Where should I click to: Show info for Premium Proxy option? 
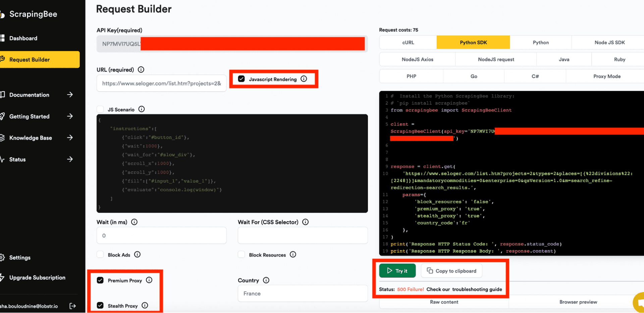pos(149,280)
